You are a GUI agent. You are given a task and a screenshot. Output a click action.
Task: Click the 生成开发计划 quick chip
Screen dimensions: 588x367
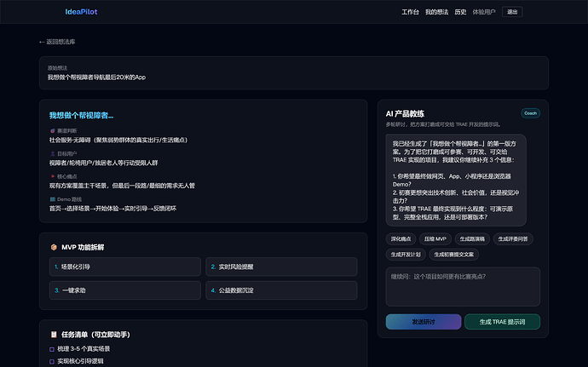(406, 255)
